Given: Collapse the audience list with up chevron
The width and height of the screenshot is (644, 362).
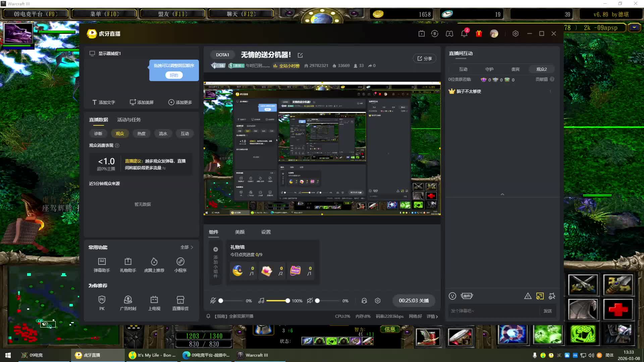Looking at the screenshot, I should click(x=502, y=194).
